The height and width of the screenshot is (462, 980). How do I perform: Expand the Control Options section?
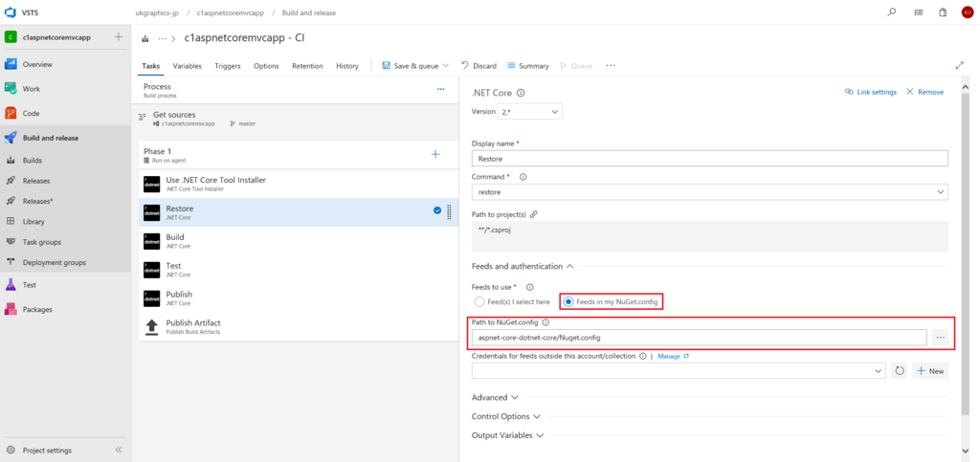click(x=505, y=416)
